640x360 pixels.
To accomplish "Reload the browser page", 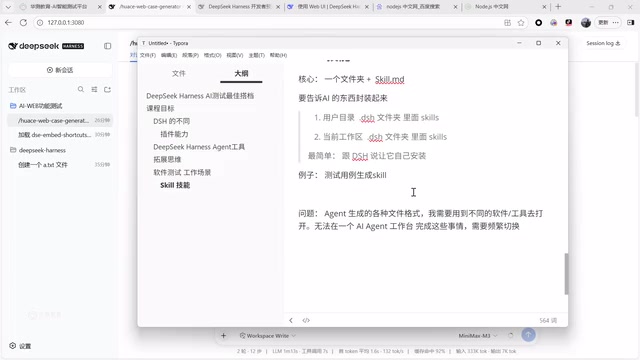I will point(23,22).
